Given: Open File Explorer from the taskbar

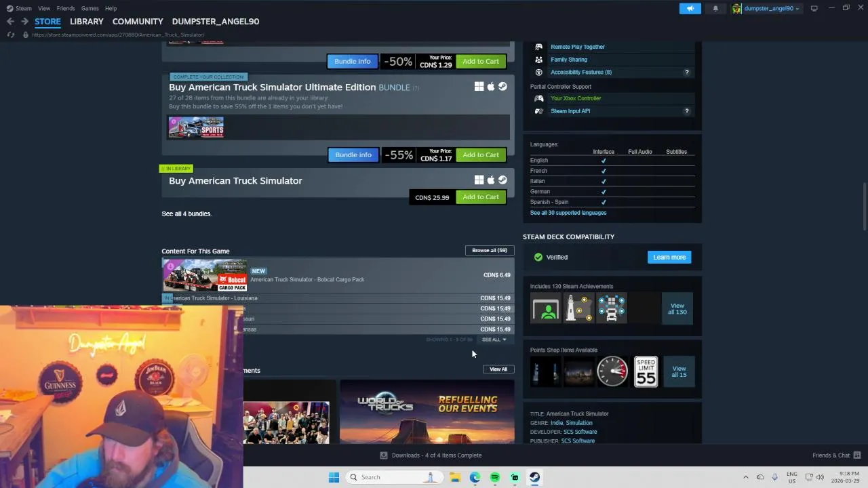Looking at the screenshot, I should (x=456, y=477).
